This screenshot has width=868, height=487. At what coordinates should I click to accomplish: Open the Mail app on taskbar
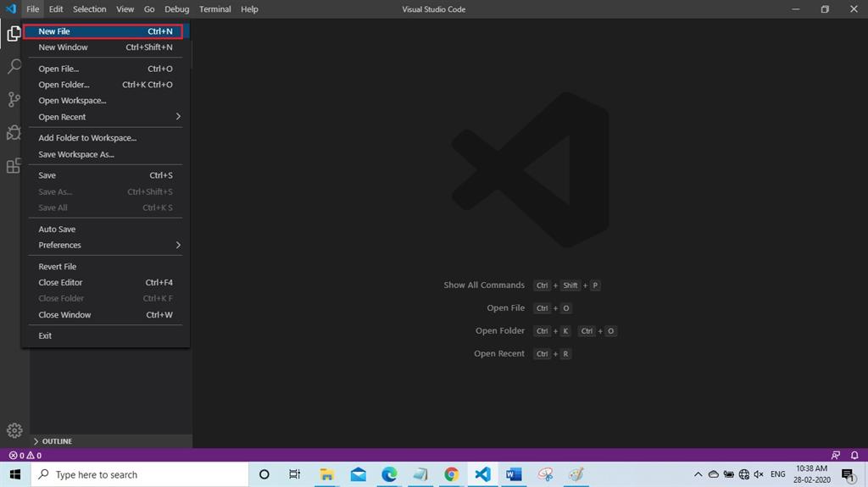(x=359, y=474)
